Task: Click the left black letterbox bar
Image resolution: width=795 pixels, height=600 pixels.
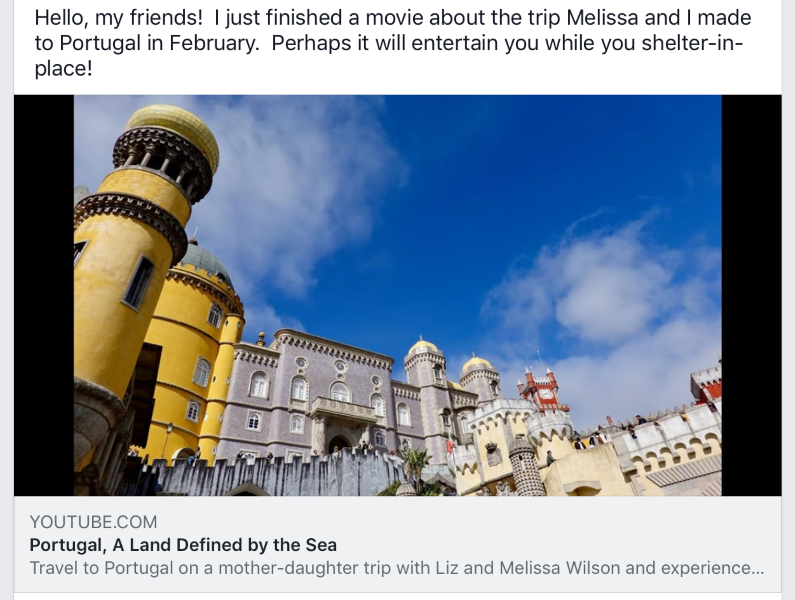Action: 43,295
